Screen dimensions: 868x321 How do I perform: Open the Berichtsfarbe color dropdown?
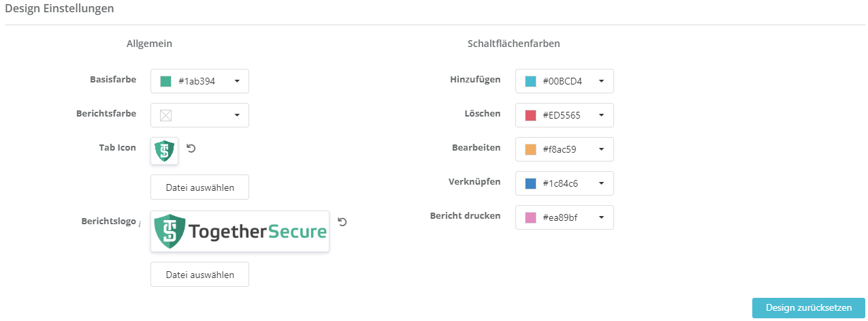click(236, 115)
